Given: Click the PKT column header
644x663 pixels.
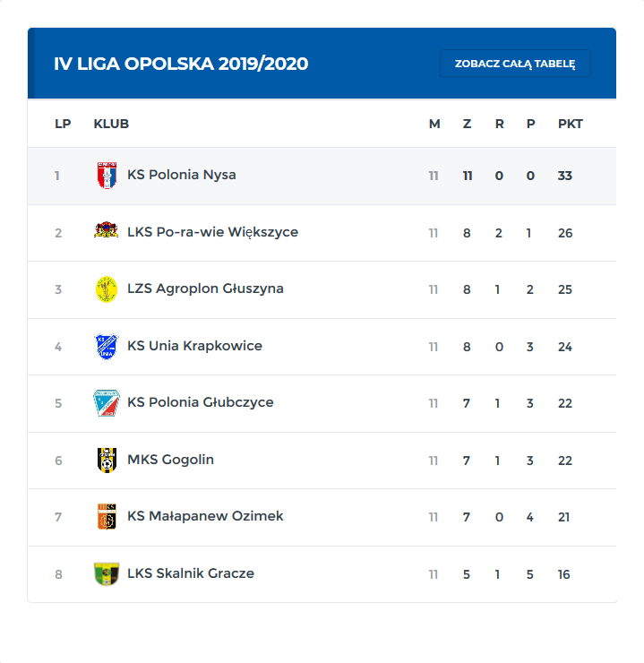Looking at the screenshot, I should click(570, 124).
